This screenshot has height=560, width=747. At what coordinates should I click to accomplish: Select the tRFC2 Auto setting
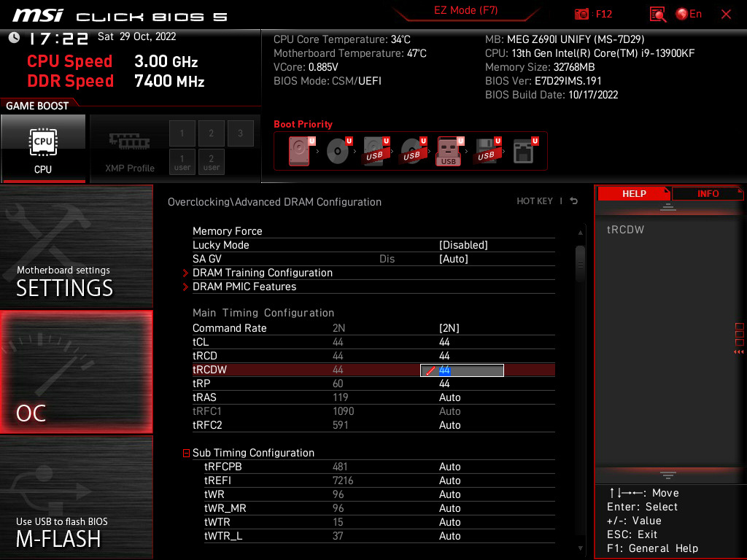click(x=449, y=425)
